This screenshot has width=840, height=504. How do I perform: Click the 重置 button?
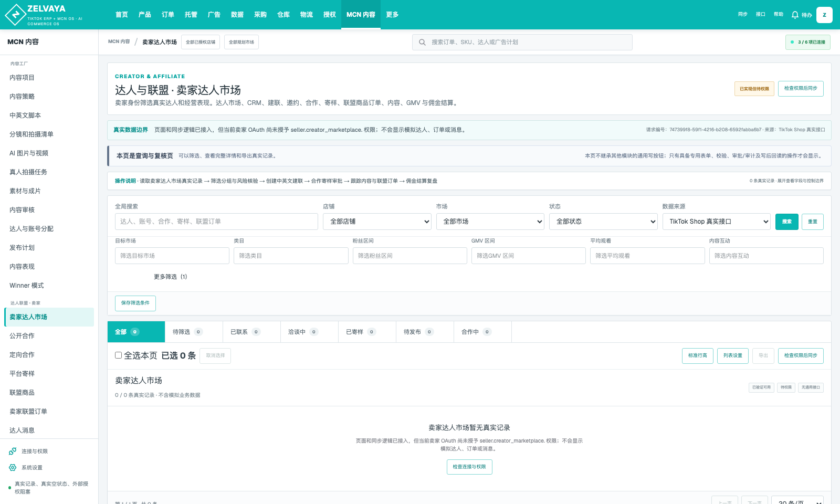tap(813, 222)
